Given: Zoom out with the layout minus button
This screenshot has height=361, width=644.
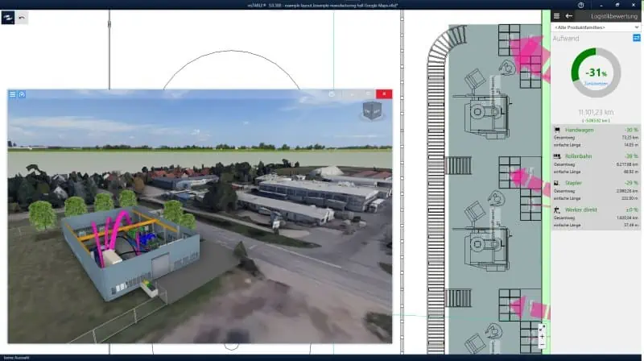Looking at the screenshot, I should [x=542, y=344].
